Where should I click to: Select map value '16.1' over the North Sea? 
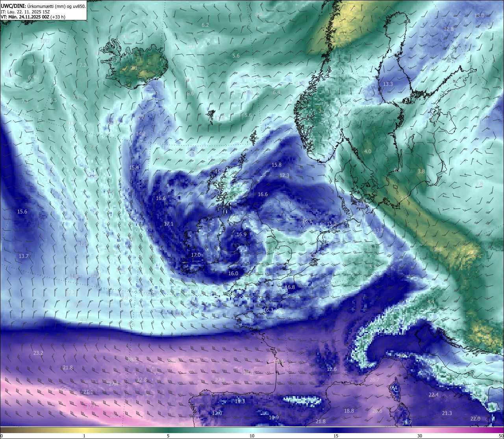tap(307, 221)
